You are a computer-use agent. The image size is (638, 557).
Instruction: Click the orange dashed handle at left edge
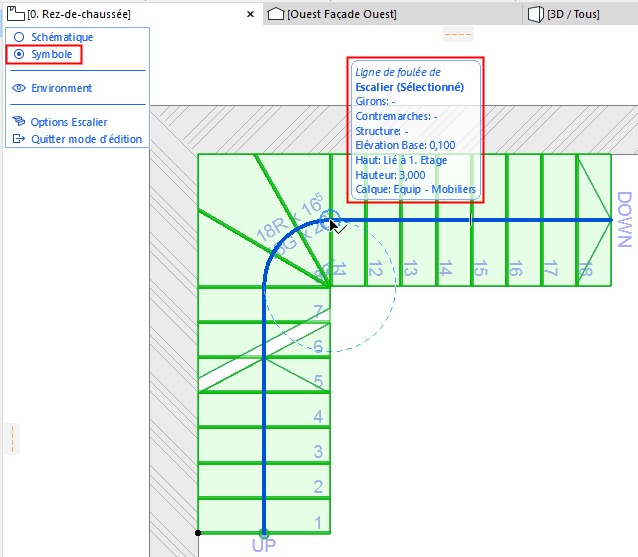click(x=12, y=439)
